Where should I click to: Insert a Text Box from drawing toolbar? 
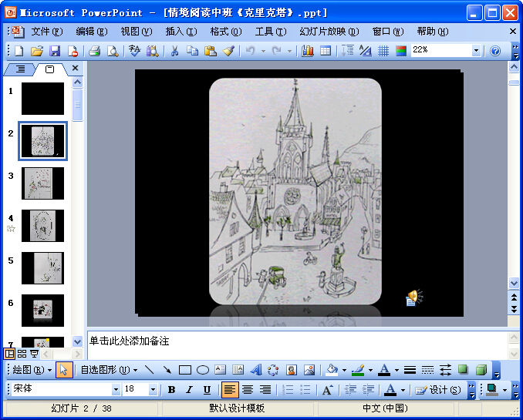point(220,370)
